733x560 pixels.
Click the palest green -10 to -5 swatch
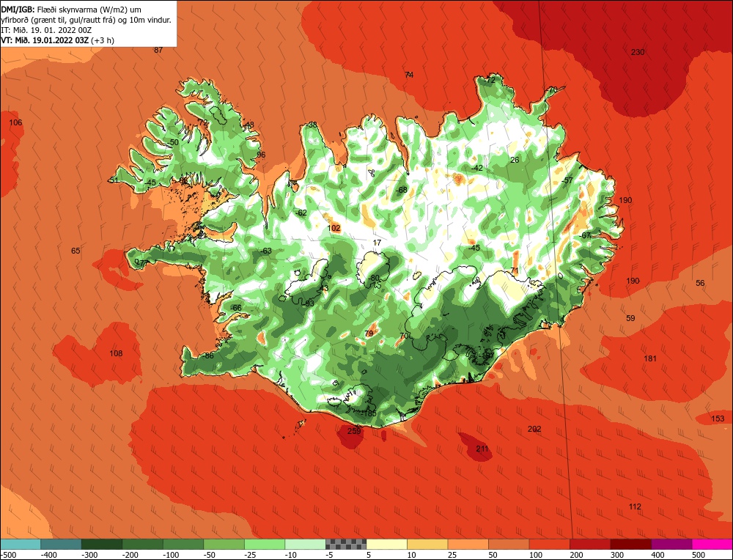(x=305, y=544)
